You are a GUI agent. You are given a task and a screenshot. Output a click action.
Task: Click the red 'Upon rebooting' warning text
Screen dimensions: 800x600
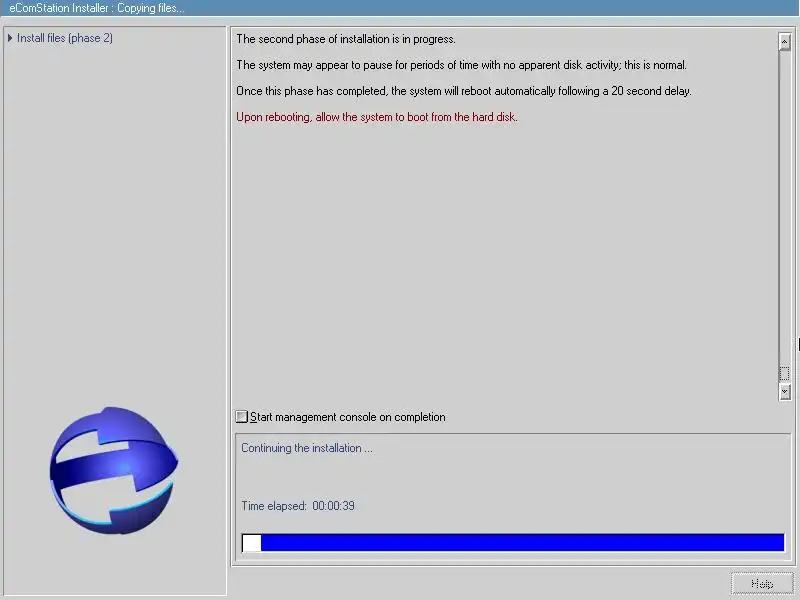(x=377, y=117)
